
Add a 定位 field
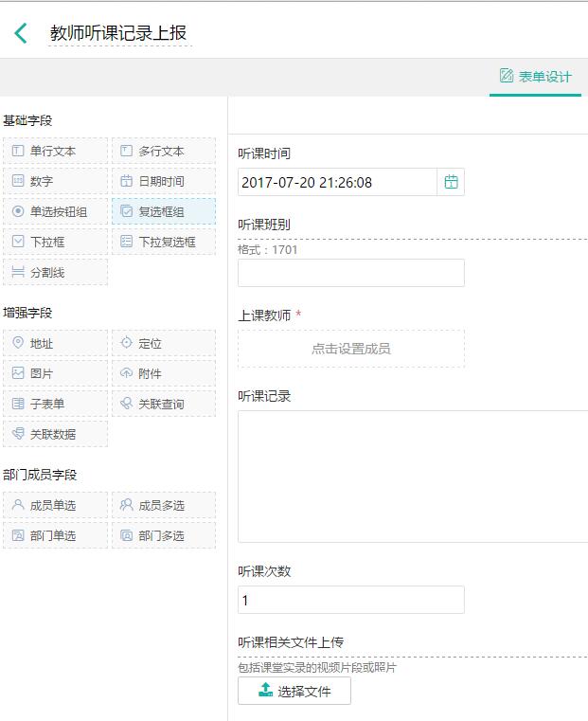click(164, 343)
